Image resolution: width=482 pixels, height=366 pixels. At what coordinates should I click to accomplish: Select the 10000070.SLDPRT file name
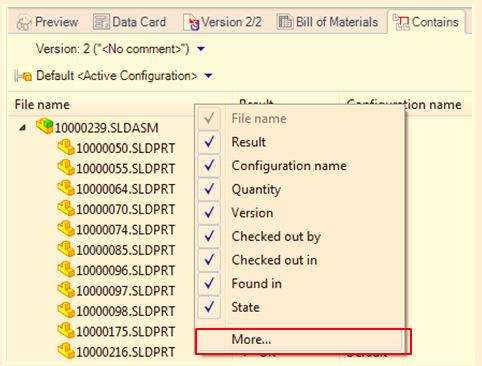[x=126, y=209]
